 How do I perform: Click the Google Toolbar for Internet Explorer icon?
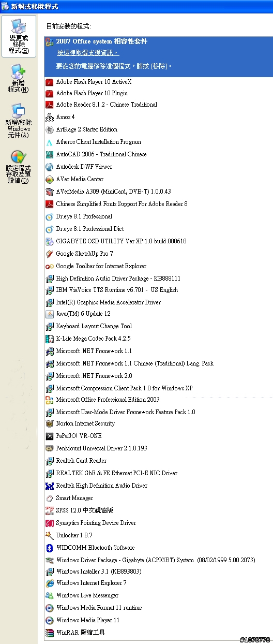50,266
